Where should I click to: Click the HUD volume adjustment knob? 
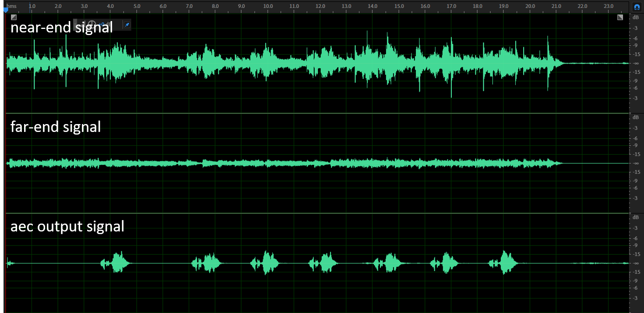tap(92, 25)
